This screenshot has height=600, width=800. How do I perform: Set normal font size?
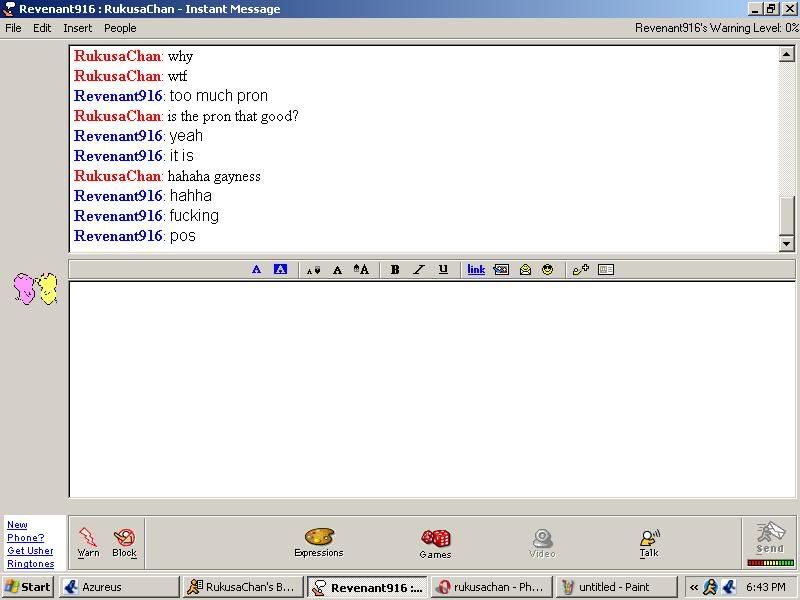click(x=337, y=270)
